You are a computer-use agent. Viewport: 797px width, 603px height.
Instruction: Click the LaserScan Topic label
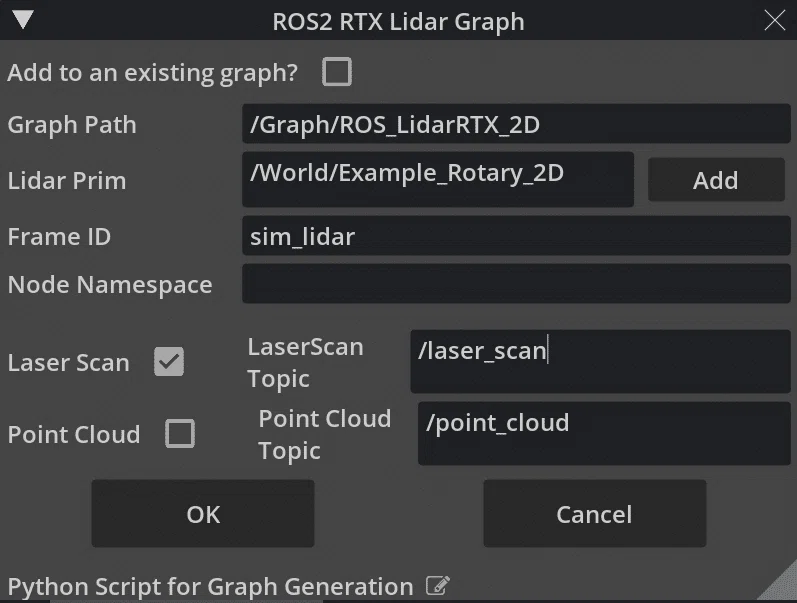coord(305,363)
